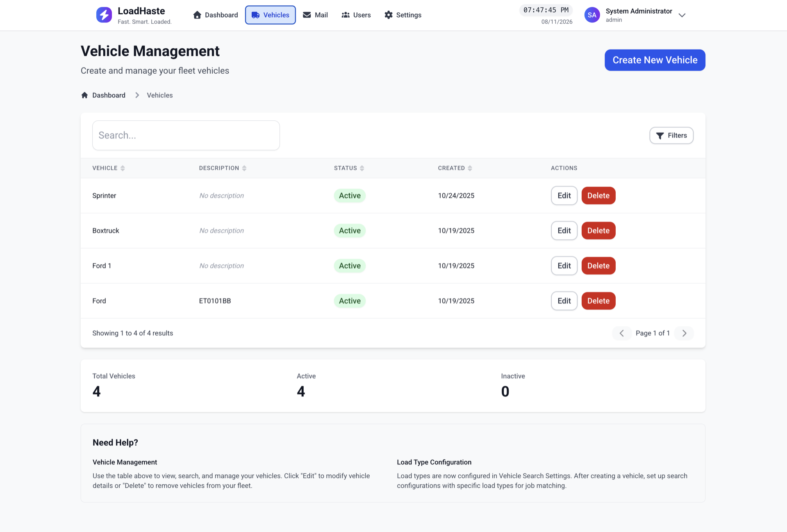
Task: Click Boxtruck's Active status badge
Action: pos(350,231)
